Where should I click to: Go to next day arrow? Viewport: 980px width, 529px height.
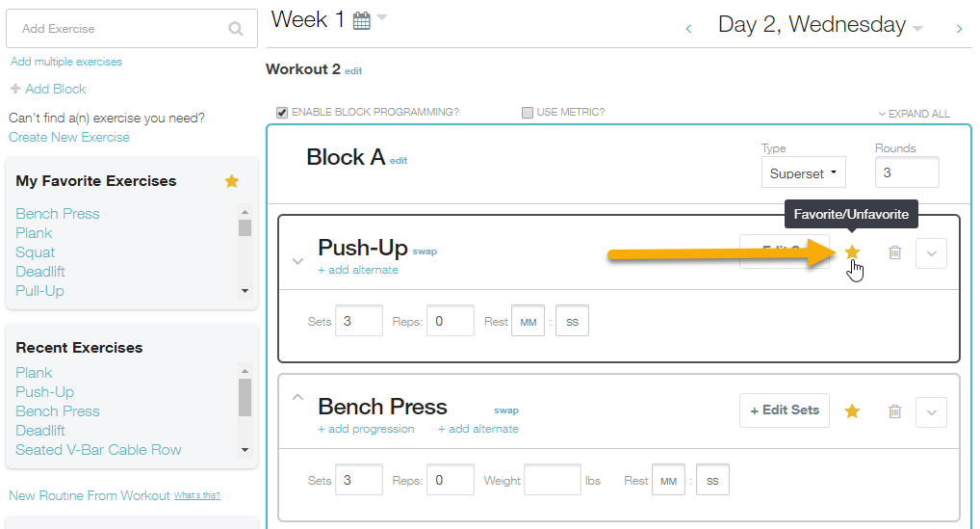960,28
